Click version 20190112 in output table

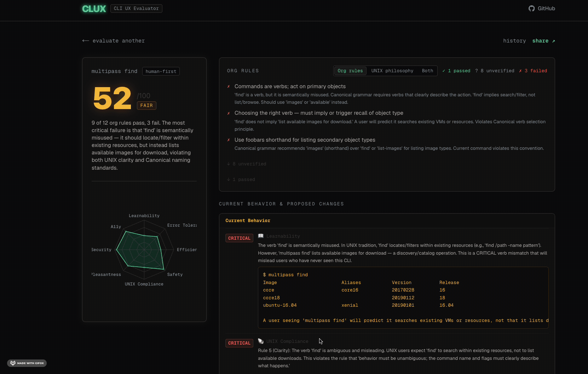click(x=403, y=298)
